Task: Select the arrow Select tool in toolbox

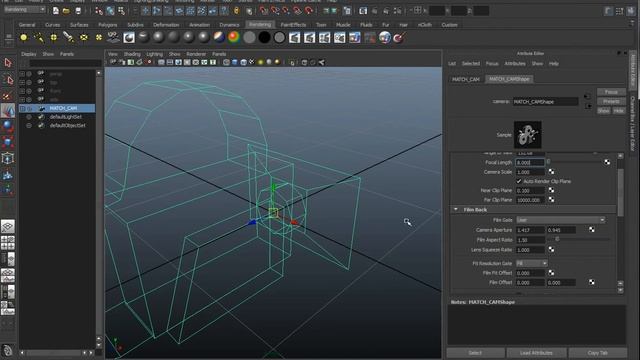Action: pyautogui.click(x=8, y=62)
